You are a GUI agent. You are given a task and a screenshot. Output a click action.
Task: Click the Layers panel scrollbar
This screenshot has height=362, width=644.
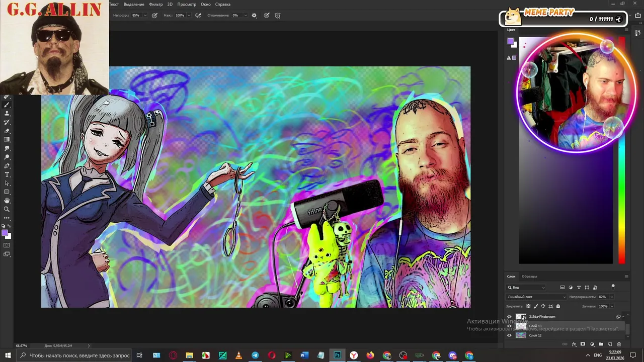click(627, 329)
